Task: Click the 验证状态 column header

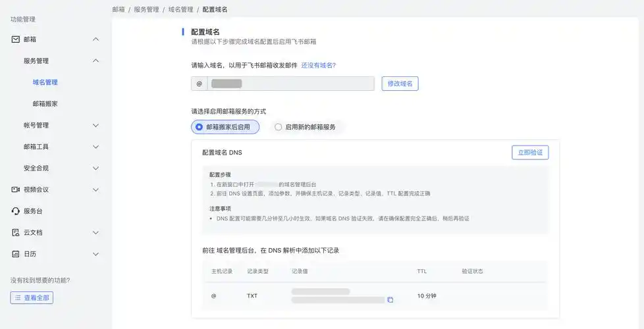Action: tap(472, 272)
